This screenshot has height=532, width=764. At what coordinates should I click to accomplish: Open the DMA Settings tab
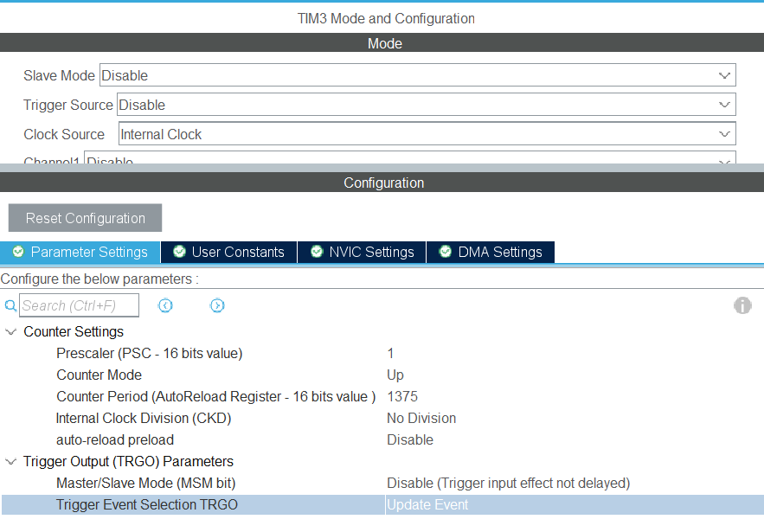click(491, 252)
